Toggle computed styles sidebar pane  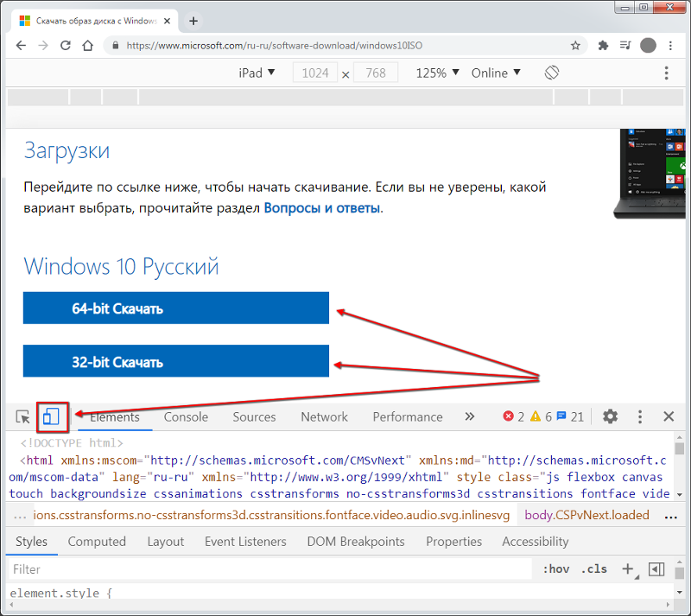656,569
